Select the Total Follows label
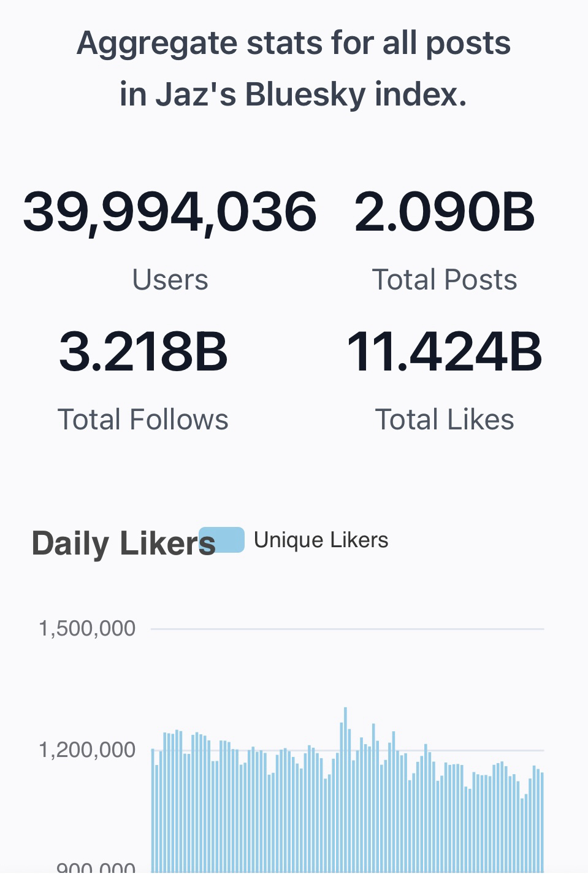 143,420
